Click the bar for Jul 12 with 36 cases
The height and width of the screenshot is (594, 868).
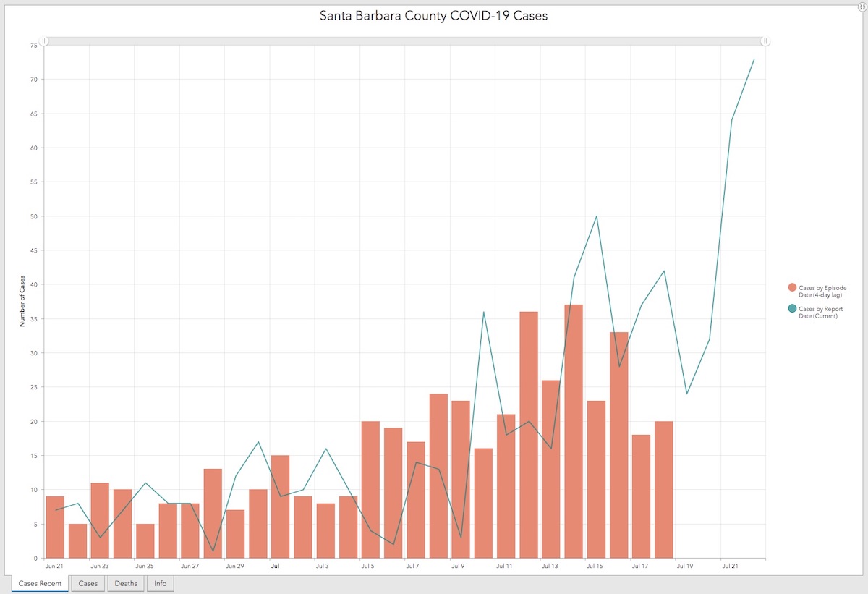click(529, 434)
